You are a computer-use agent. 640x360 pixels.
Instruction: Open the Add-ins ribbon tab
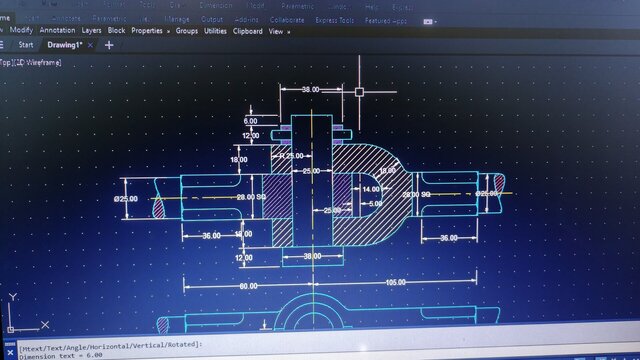click(x=247, y=20)
